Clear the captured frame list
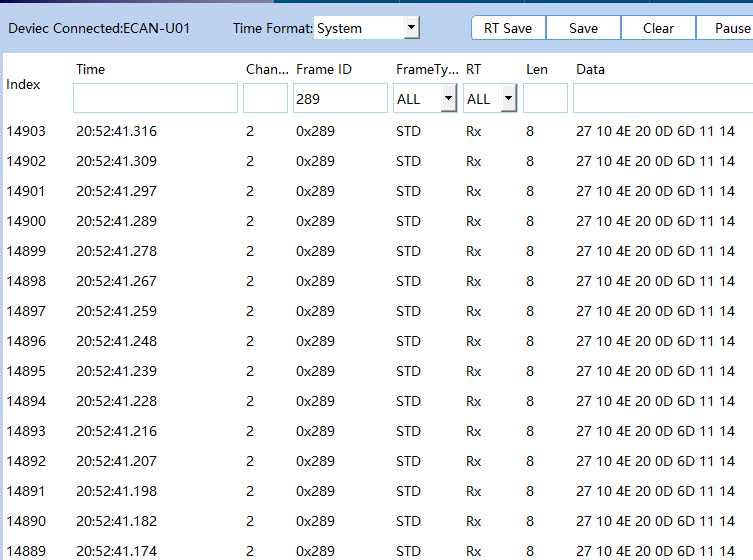Viewport: 753px width, 560px height. click(x=658, y=28)
